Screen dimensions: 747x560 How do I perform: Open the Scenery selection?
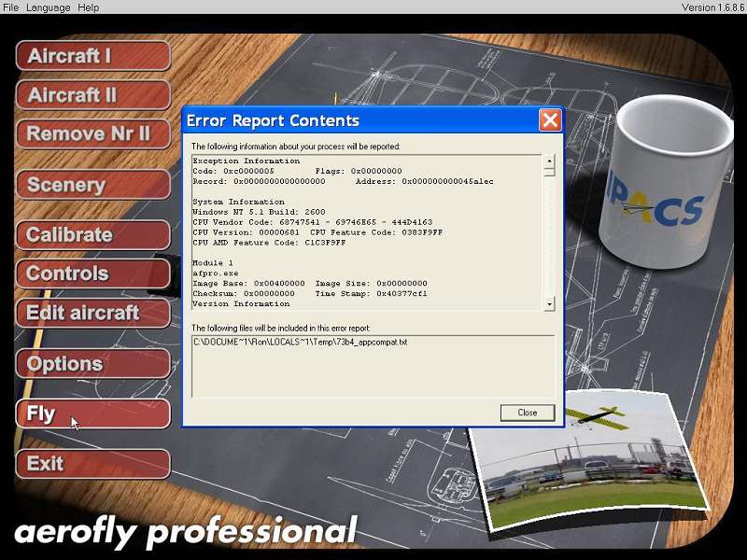tap(93, 184)
